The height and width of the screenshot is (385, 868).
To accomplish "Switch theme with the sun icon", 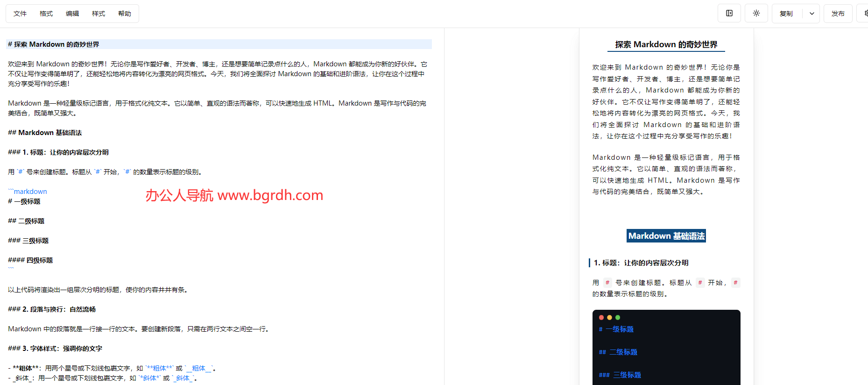I will [756, 14].
